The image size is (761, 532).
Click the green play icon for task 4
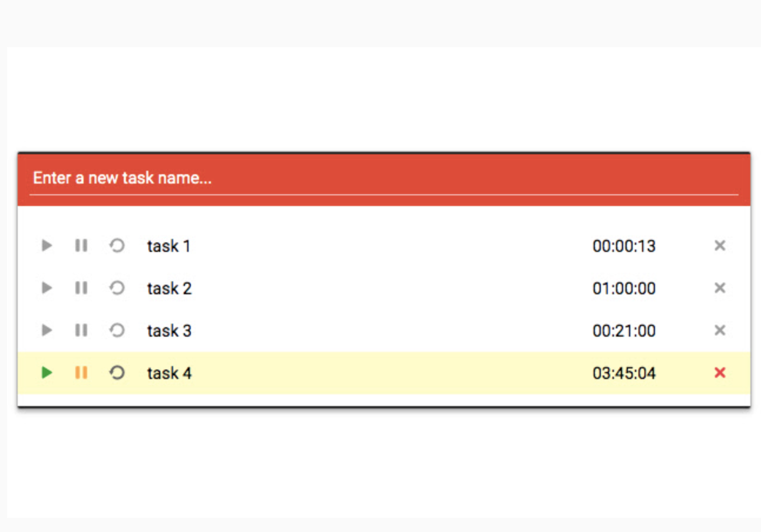[47, 373]
